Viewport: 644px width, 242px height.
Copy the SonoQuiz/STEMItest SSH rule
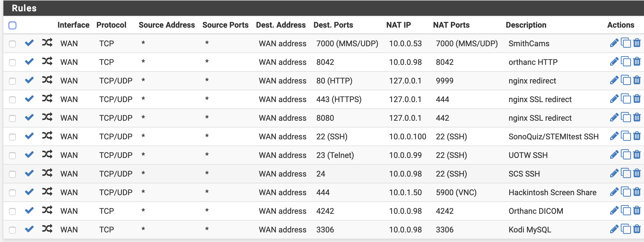[626, 136]
